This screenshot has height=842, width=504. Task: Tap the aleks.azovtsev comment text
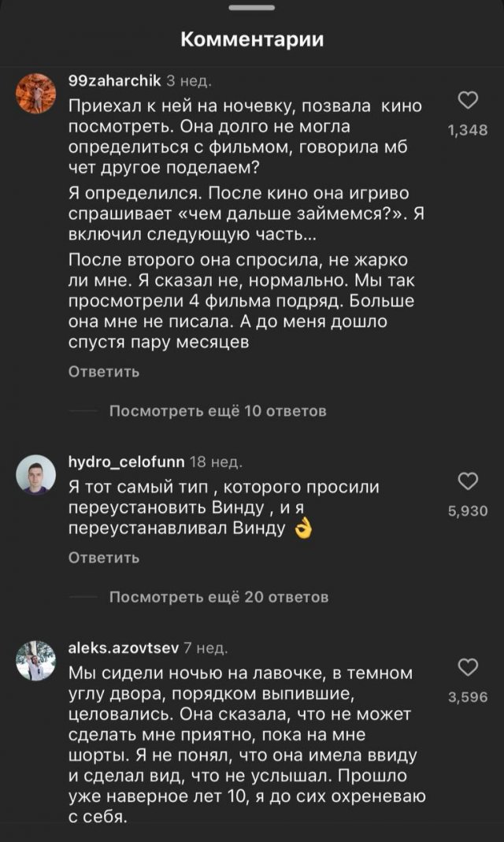(244, 745)
